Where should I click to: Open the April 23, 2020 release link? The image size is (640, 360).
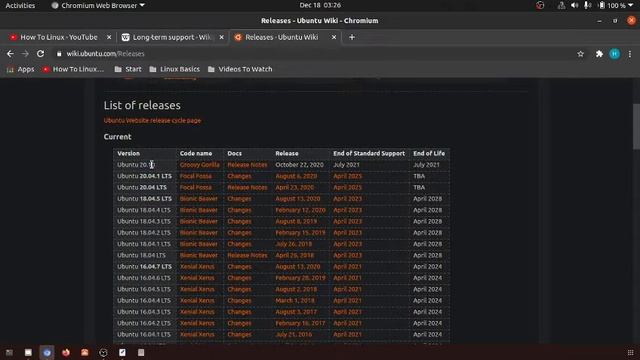(x=295, y=188)
